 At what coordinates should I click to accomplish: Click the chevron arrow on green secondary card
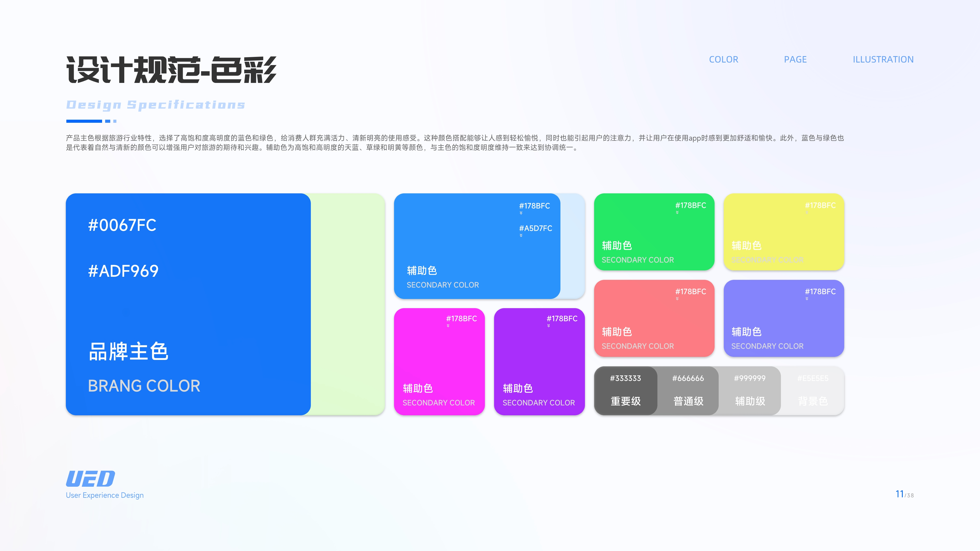click(677, 212)
